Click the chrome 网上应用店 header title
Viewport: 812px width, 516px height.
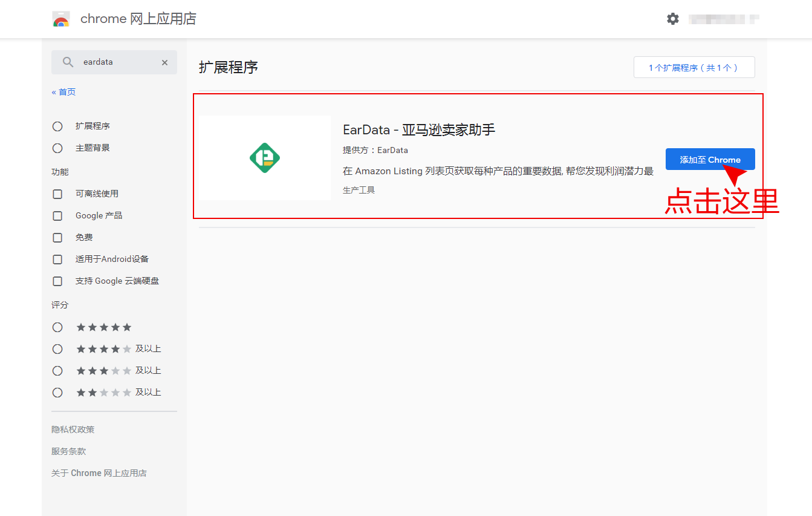[138, 19]
